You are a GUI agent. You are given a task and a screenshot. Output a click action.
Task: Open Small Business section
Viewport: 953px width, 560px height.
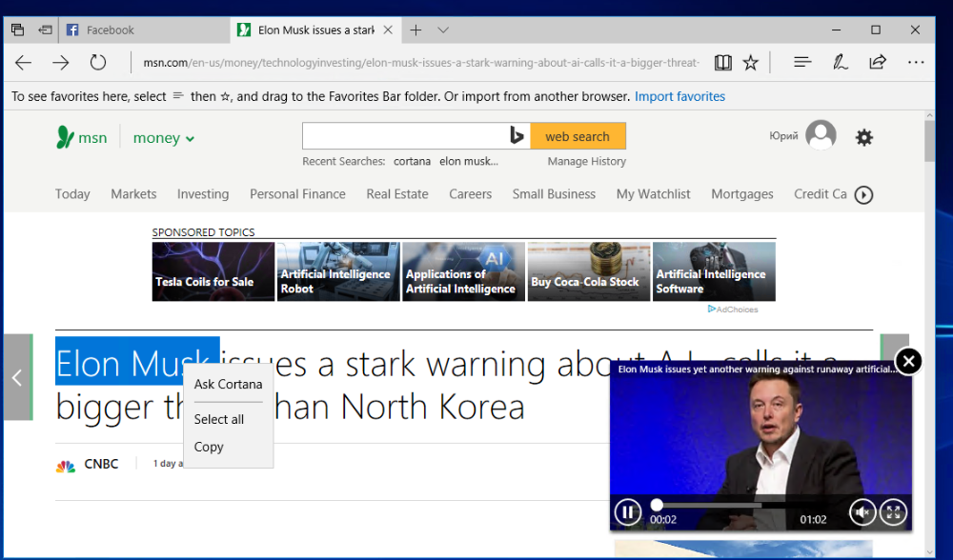click(x=554, y=194)
